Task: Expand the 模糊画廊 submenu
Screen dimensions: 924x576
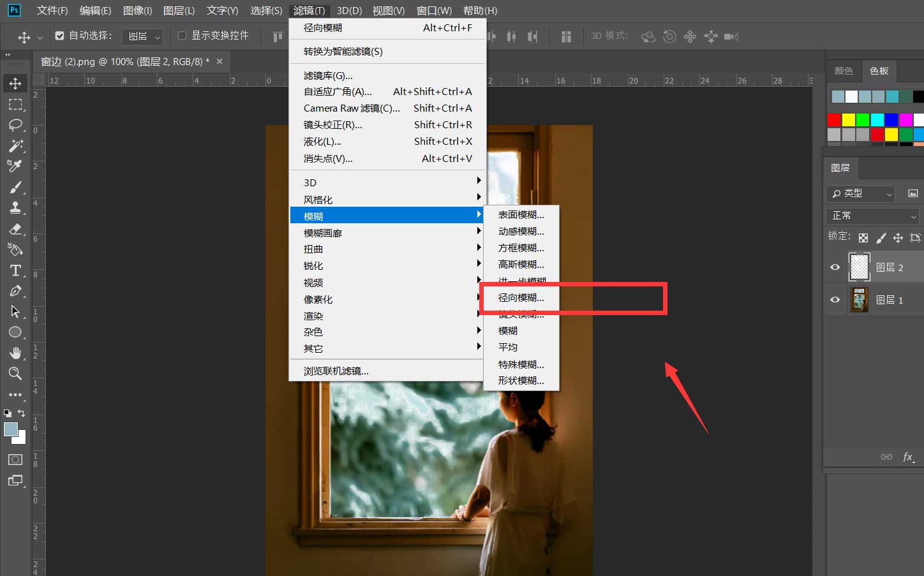Action: coord(387,233)
